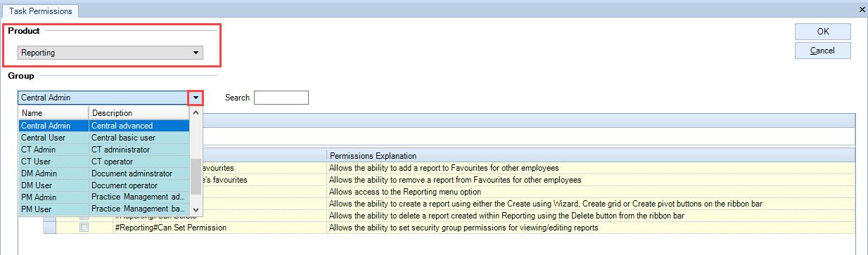
Task: Click the group list scrollbar down arrow
Action: click(x=196, y=209)
